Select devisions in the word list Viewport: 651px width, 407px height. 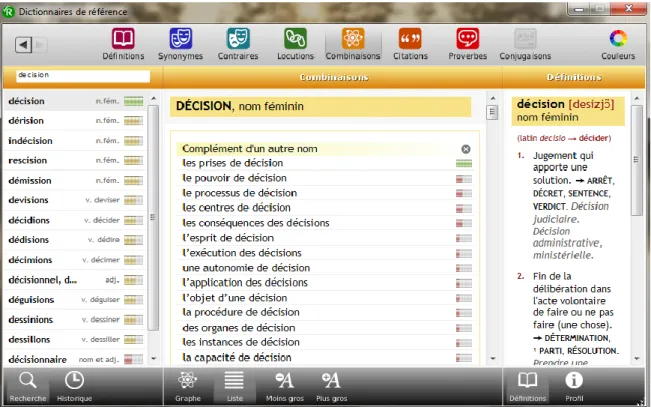[76, 200]
